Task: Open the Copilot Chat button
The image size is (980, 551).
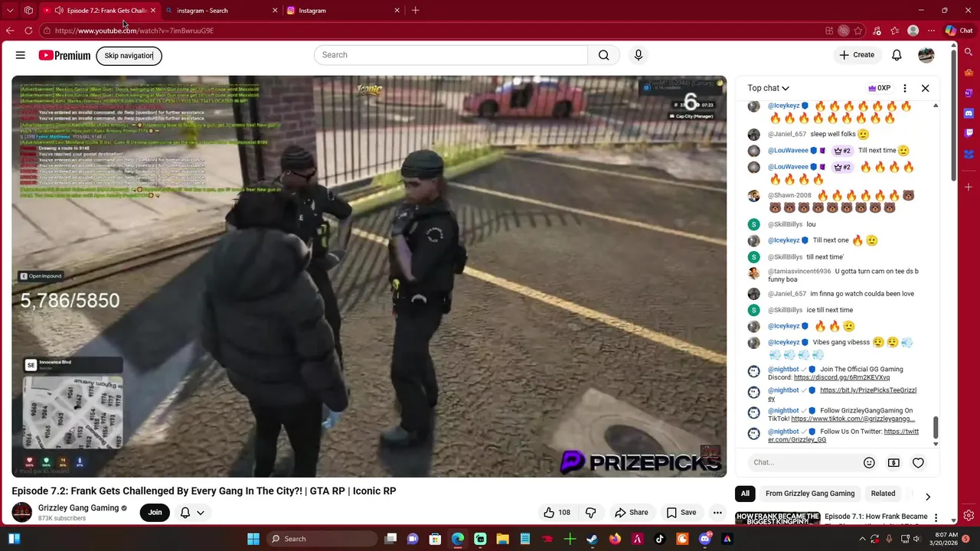Action: (959, 31)
